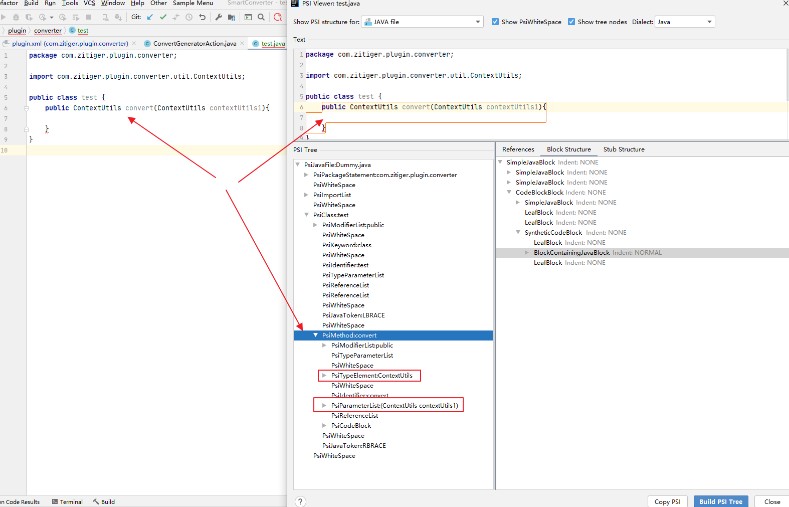Expand the PsiPackageStatement node

306,175
